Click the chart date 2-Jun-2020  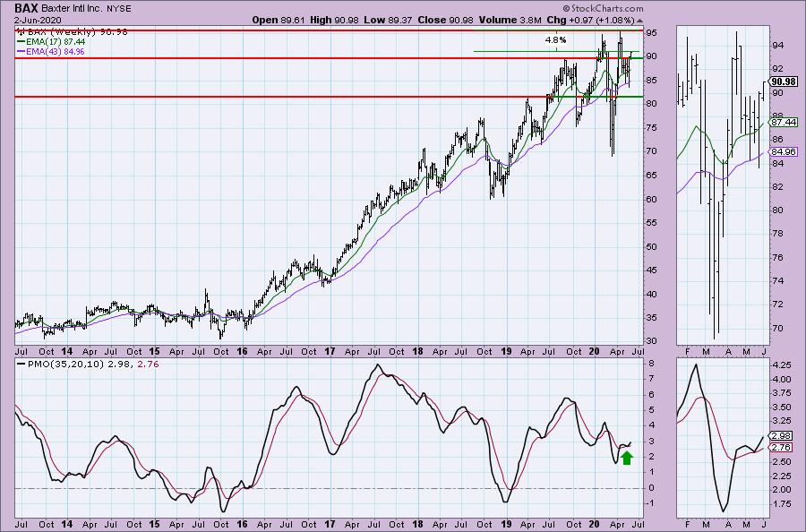(x=38, y=21)
